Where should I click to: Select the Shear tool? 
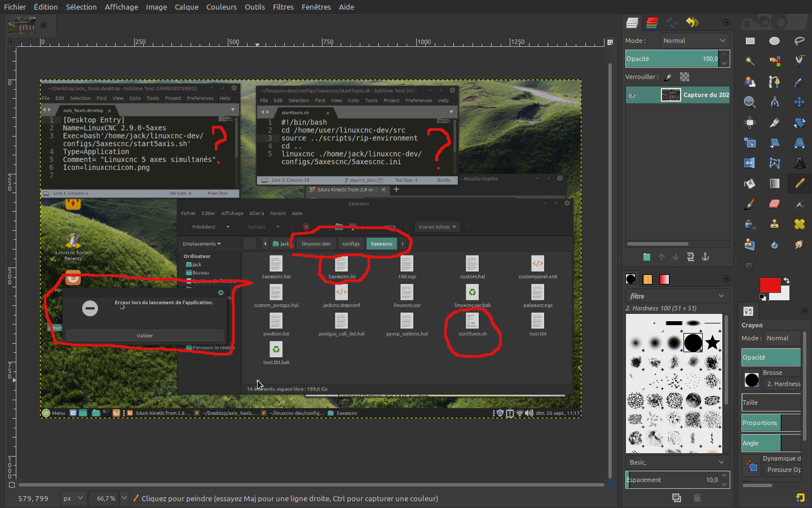point(775,143)
